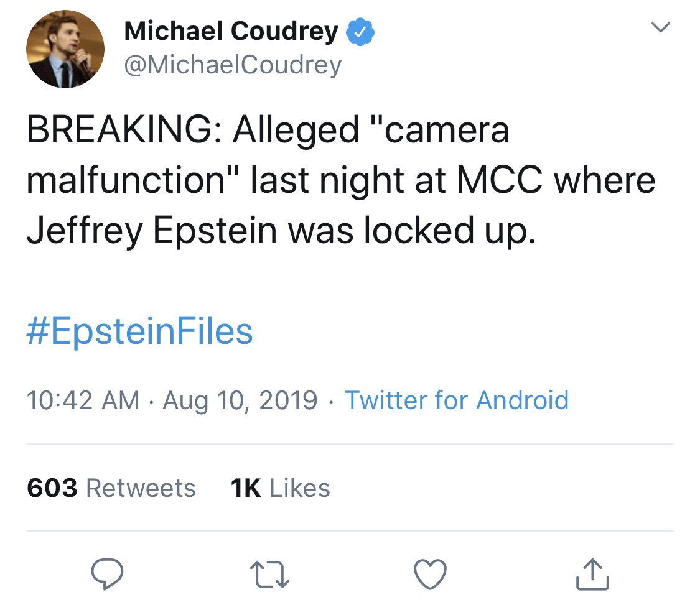Click the Twitter for Android link

point(457,400)
